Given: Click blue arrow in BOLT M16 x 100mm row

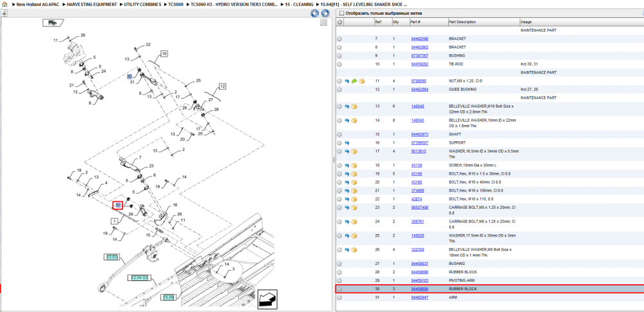Looking at the screenshot, I should [347, 191].
